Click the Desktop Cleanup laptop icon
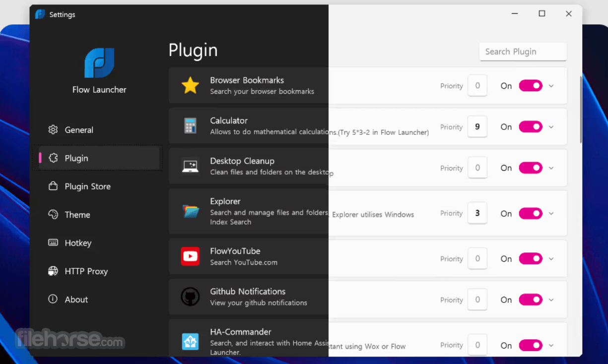Image resolution: width=608 pixels, height=364 pixels. (190, 166)
